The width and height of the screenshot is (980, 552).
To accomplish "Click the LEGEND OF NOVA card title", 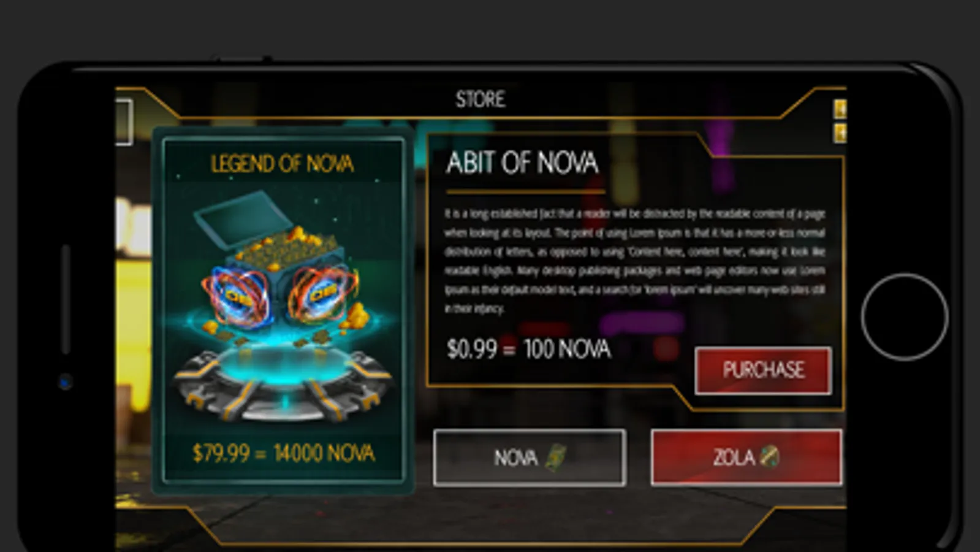I will (282, 164).
